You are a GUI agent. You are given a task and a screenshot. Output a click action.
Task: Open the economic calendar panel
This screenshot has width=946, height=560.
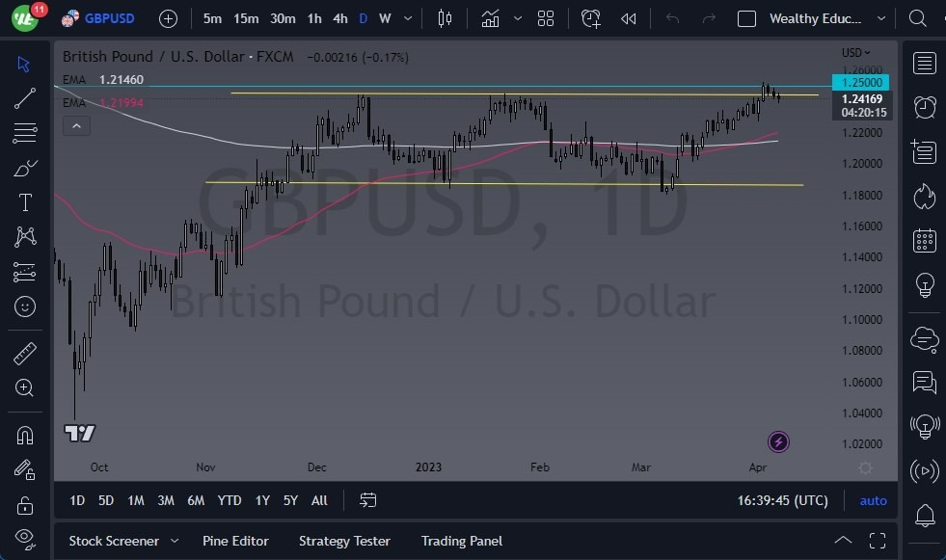point(924,239)
